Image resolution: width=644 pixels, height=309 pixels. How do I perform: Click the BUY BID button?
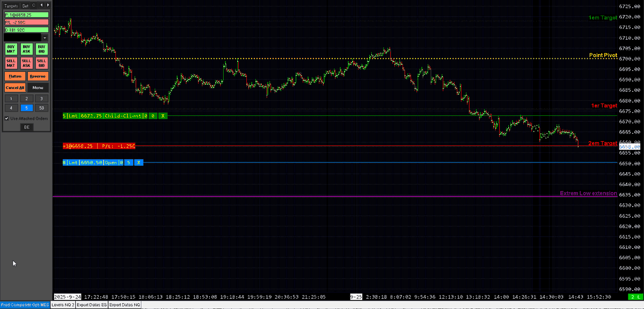pos(41,49)
